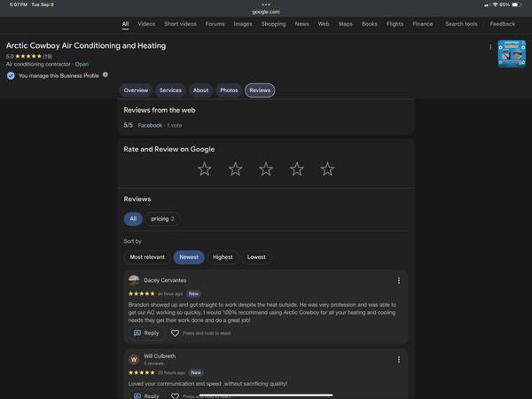
Task: Switch to the Overview tab
Action: (x=136, y=90)
